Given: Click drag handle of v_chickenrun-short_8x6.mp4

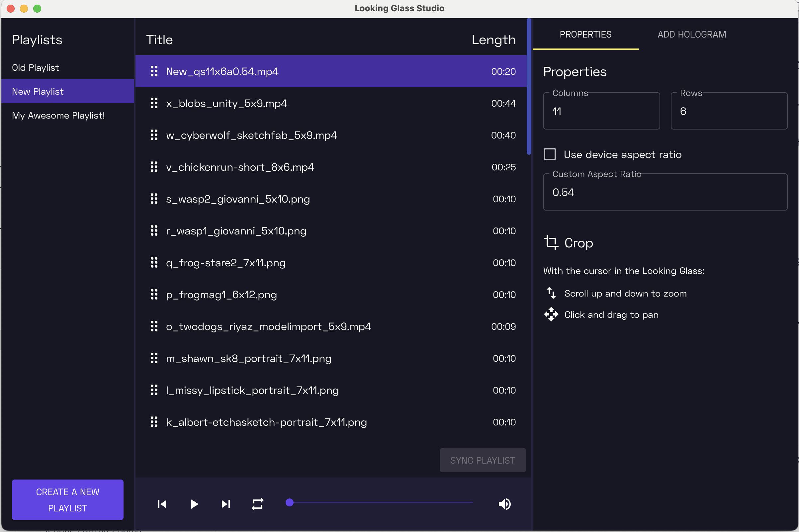Looking at the screenshot, I should [x=154, y=167].
